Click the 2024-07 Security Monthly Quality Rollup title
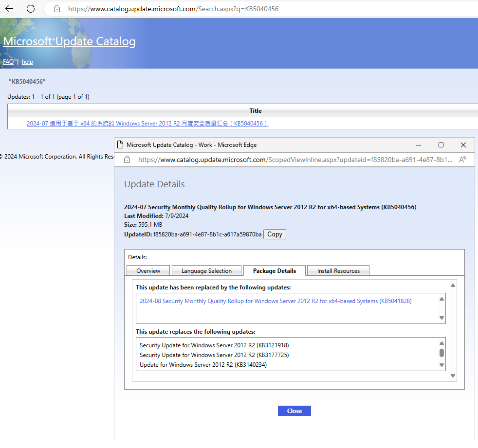This screenshot has width=478, height=448. (x=270, y=207)
